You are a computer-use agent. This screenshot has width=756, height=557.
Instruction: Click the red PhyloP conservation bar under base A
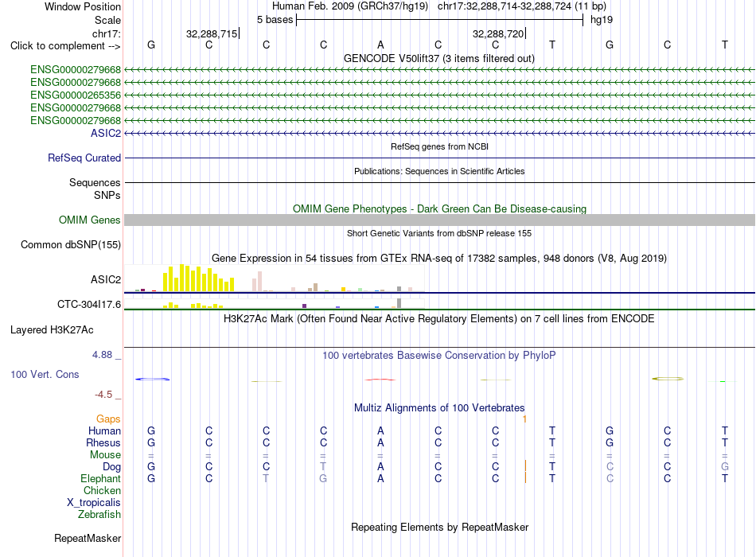click(380, 380)
